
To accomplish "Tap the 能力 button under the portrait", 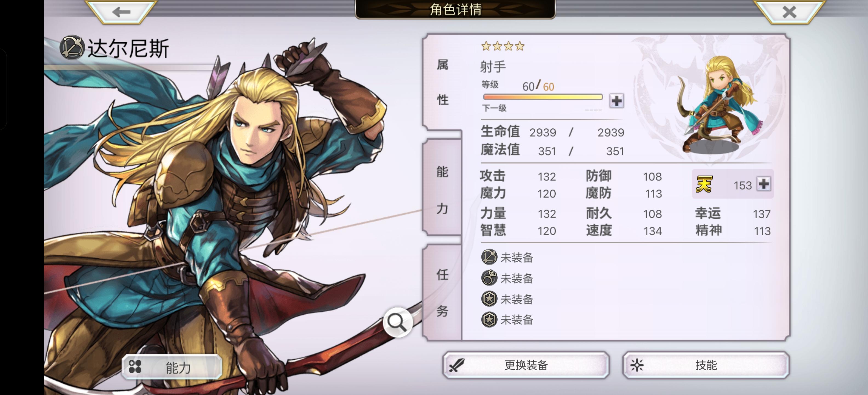I will pos(172,367).
